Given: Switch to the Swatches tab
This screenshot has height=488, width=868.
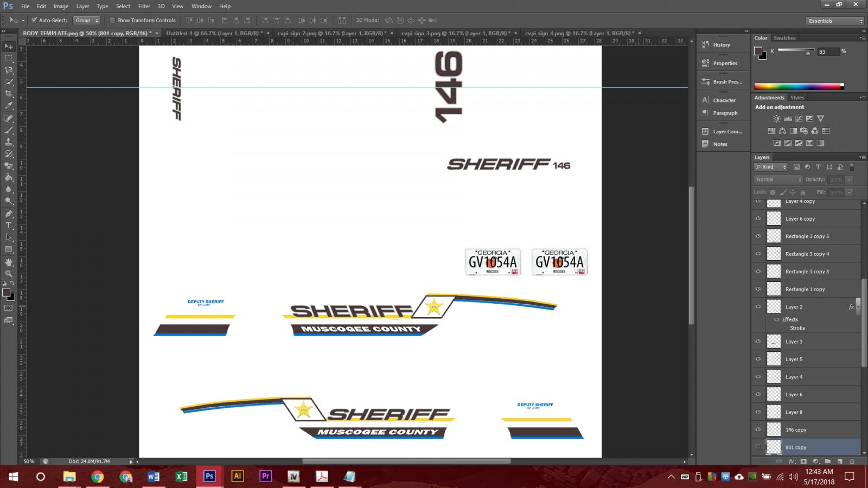Looking at the screenshot, I should 784,38.
